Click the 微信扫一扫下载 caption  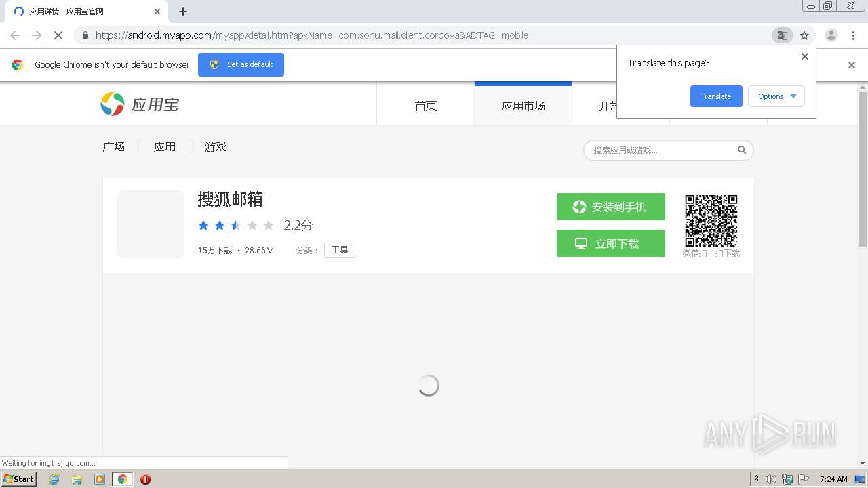pyautogui.click(x=711, y=253)
